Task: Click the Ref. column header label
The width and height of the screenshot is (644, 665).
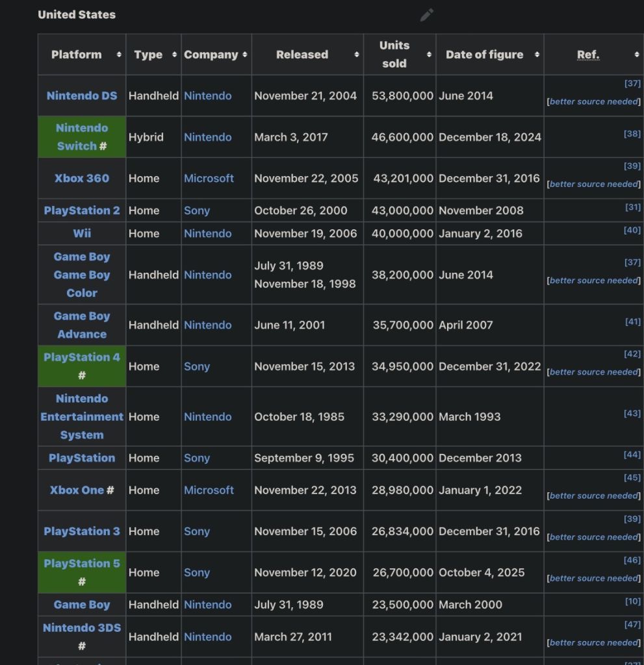Action: [588, 55]
